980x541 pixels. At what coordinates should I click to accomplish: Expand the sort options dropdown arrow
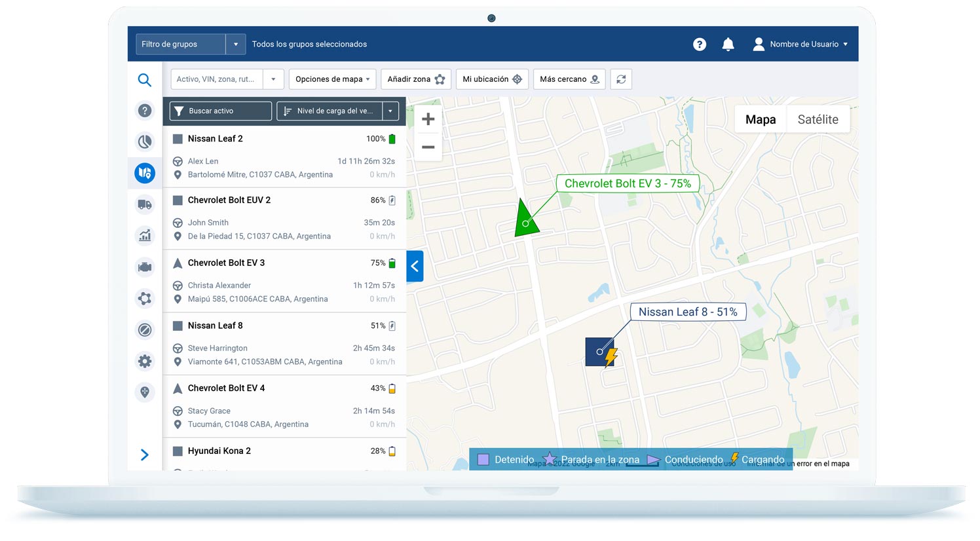click(390, 111)
